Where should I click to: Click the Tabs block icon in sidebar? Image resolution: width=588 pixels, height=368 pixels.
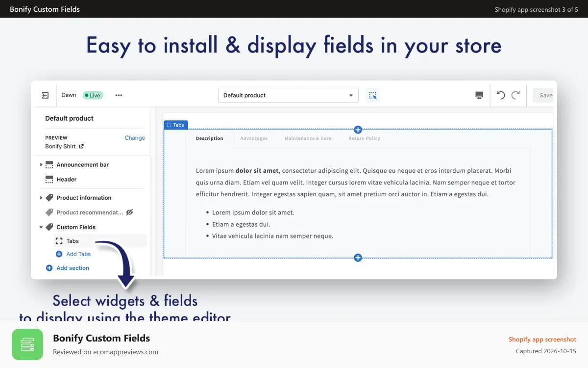pyautogui.click(x=59, y=241)
